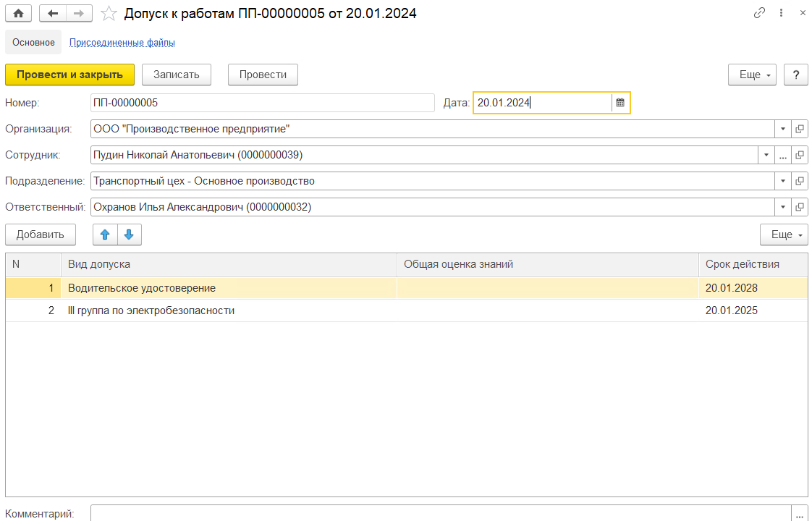Add document to favorites star
812x524 pixels.
point(109,13)
